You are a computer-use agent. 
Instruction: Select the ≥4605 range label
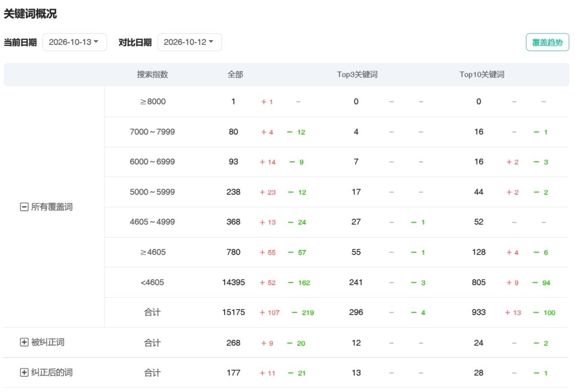[x=153, y=252]
